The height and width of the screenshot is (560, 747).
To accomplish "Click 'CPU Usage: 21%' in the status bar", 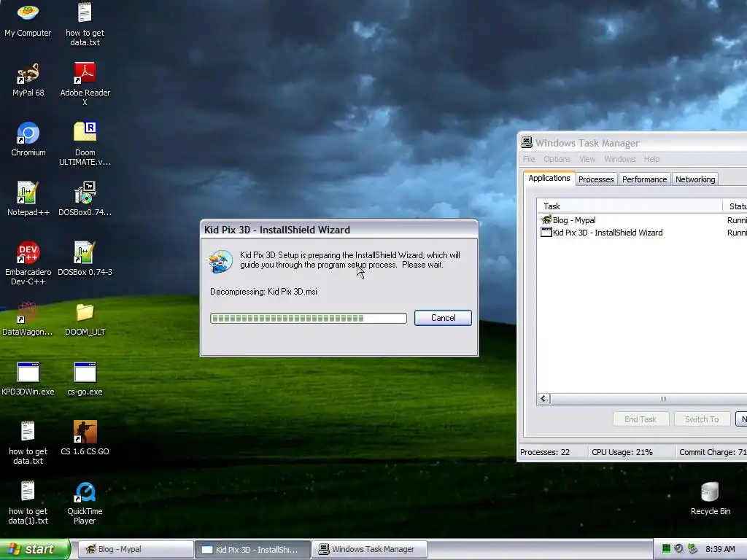I will point(622,452).
